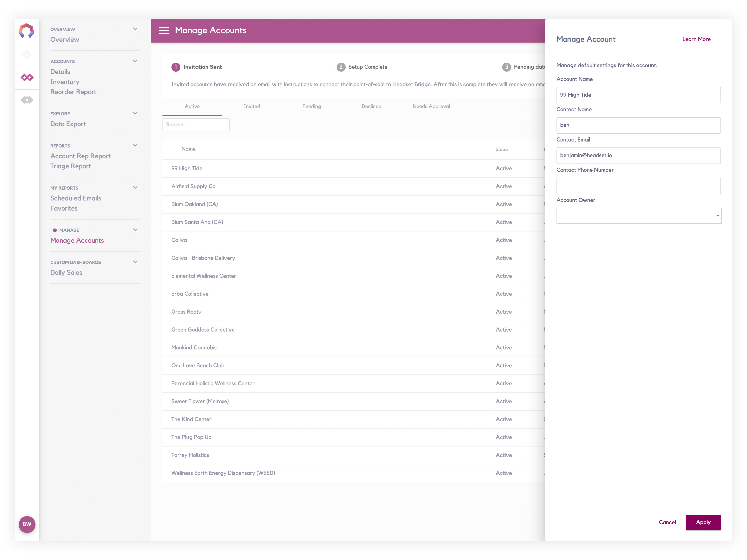Click the Apply button
Viewport: 747px width, 560px height.
click(703, 522)
